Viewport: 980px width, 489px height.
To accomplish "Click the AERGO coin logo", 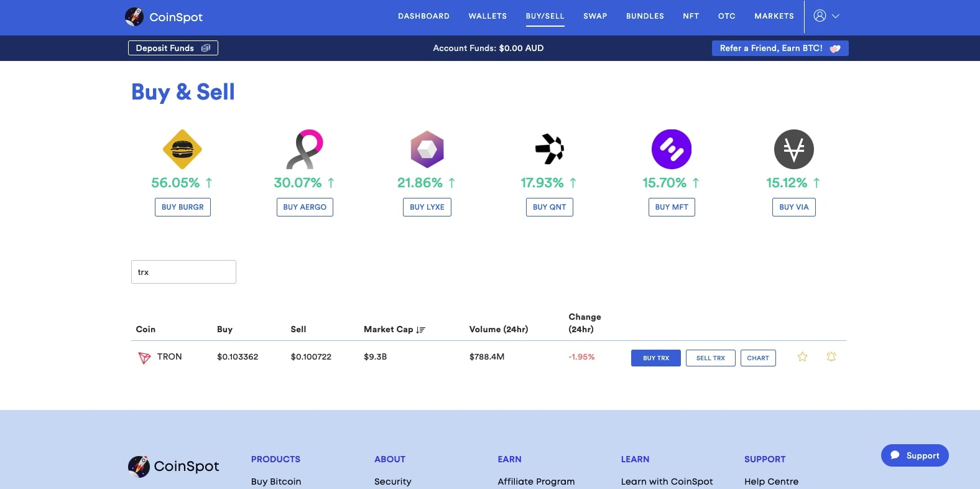I will [305, 149].
